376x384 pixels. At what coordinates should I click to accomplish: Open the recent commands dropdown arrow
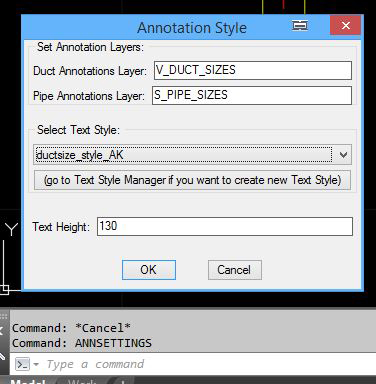pos(36,364)
